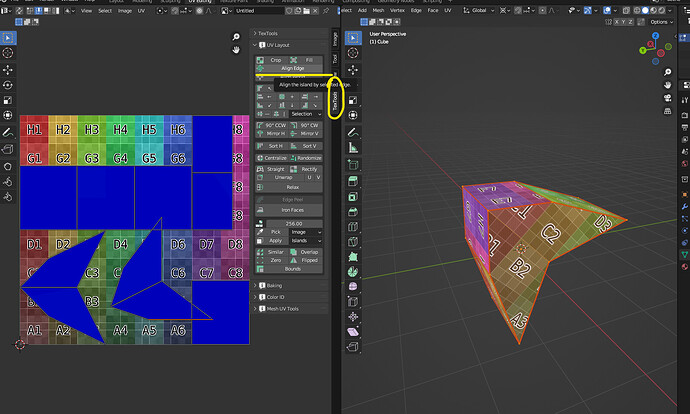Open the Selection align mode dropdown

(x=306, y=114)
